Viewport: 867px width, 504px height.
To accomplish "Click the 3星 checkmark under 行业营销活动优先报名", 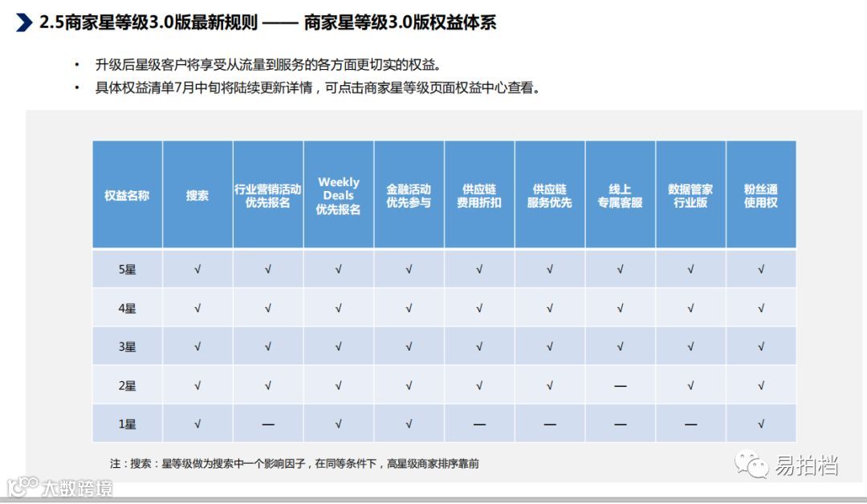I will (x=267, y=347).
